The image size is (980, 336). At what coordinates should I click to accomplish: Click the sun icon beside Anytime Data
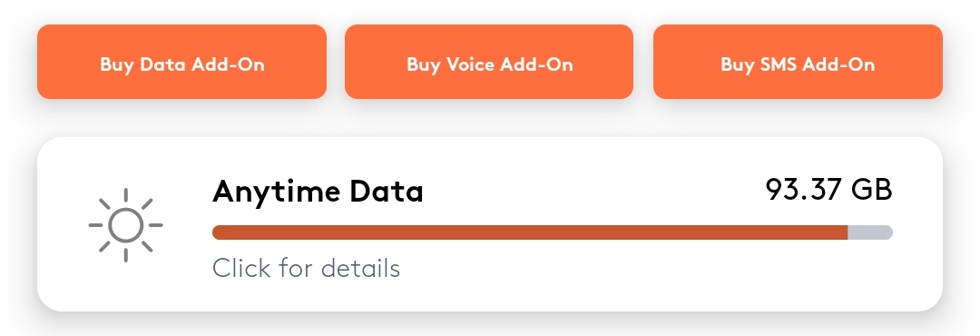click(125, 225)
